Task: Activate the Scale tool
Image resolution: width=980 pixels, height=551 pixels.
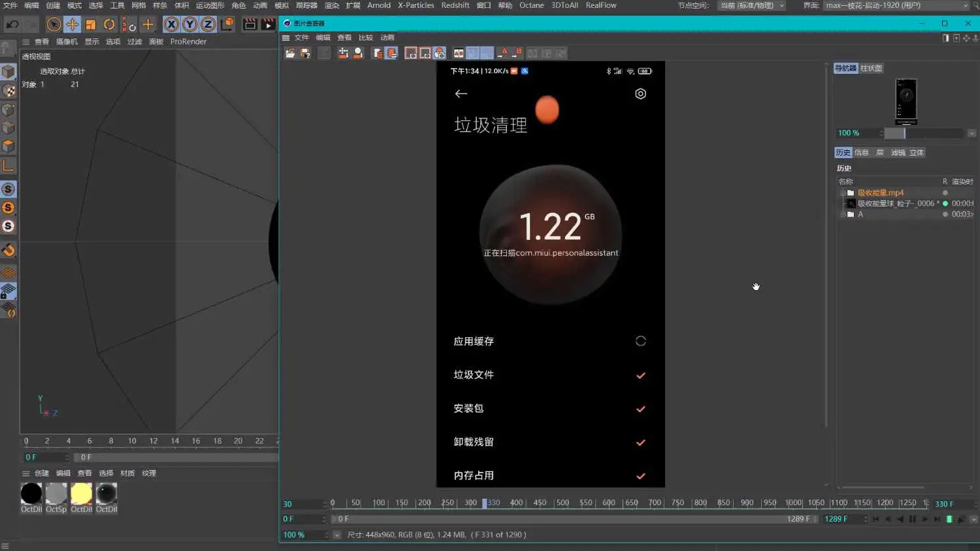Action: 91,25
